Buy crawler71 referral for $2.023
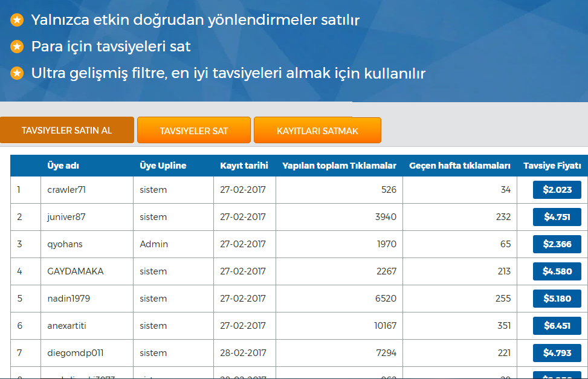The image size is (588, 379). point(557,190)
